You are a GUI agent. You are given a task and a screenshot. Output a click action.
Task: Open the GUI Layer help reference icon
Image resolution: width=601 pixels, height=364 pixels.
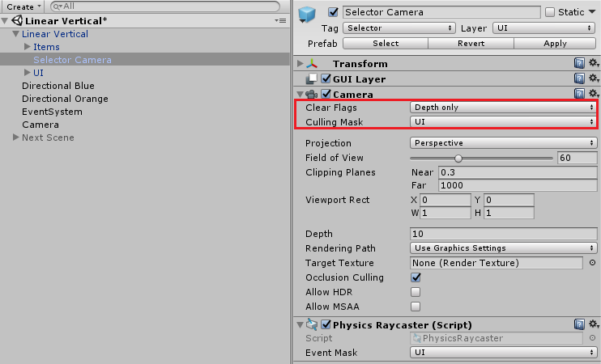click(579, 78)
